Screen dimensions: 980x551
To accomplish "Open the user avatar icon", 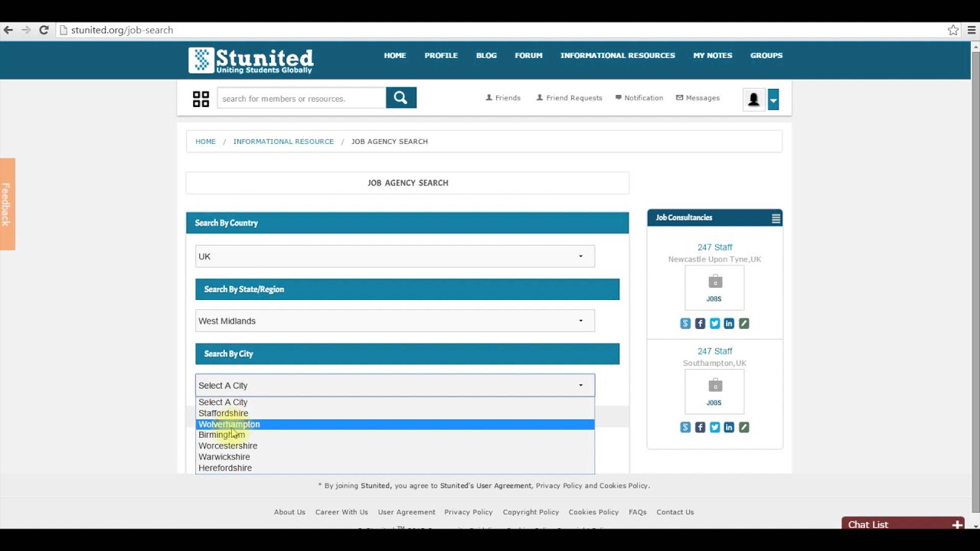I will tap(753, 99).
